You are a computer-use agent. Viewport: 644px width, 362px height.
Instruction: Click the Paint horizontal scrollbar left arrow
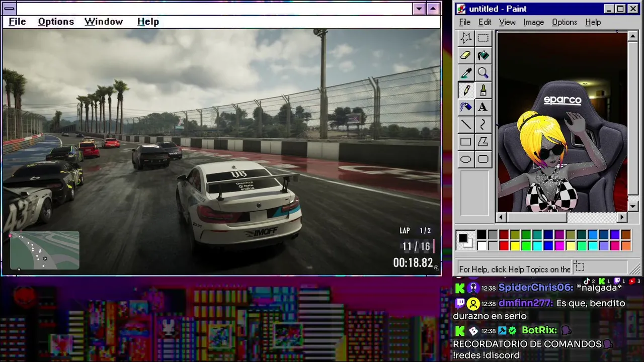pos(501,217)
